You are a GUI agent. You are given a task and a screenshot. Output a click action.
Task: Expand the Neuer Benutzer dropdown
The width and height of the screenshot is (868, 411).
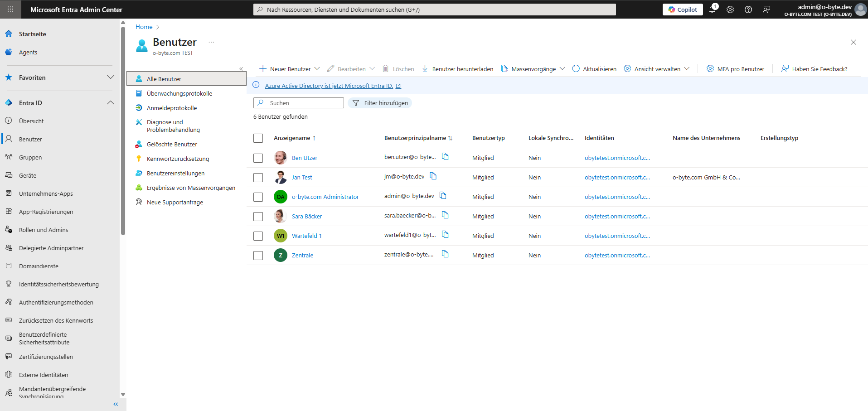tap(317, 69)
